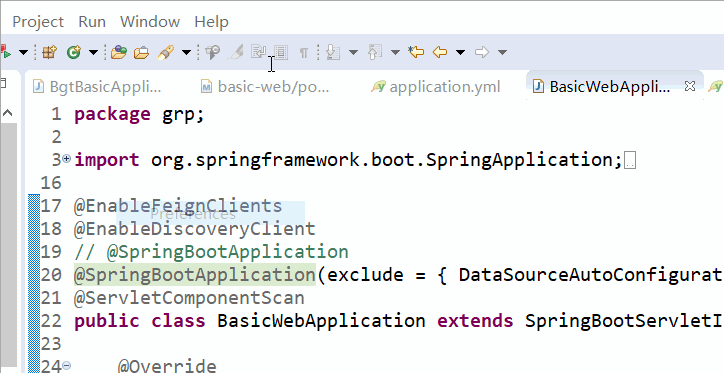The width and height of the screenshot is (724, 373).
Task: Open the Run External Tools dropdown arrow
Action: pyautogui.click(x=23, y=52)
